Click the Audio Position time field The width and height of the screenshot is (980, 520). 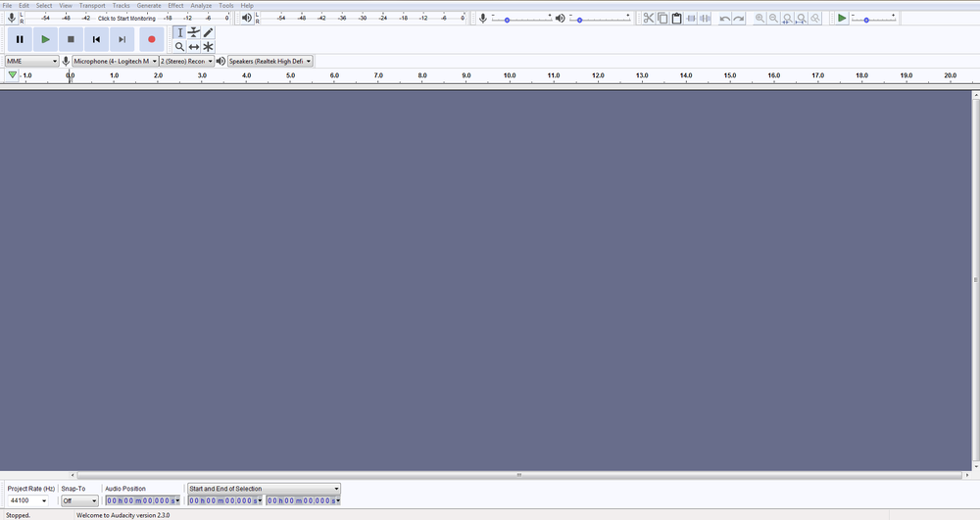[x=140, y=500]
